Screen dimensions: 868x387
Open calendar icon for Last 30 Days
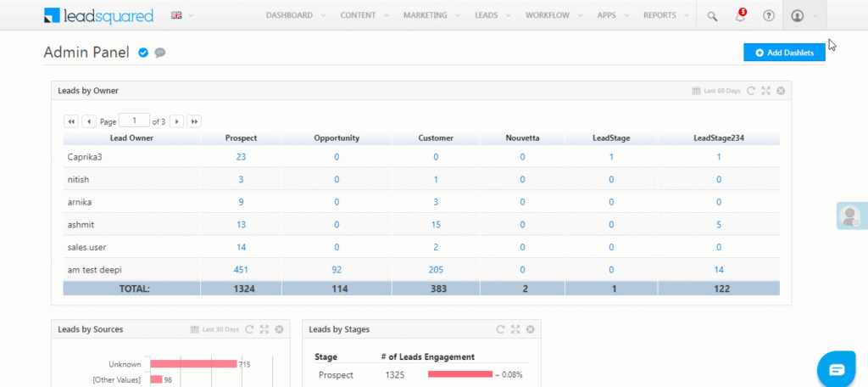(195, 329)
